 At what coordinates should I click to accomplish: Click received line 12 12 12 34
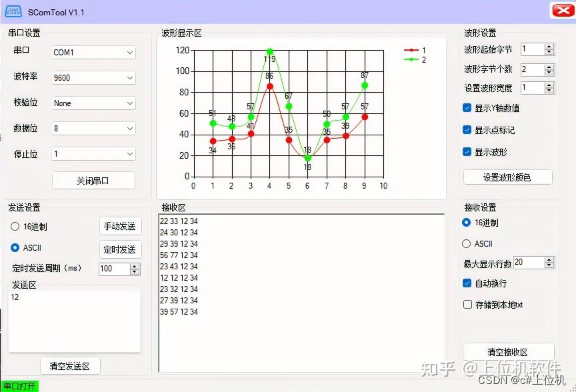(179, 278)
